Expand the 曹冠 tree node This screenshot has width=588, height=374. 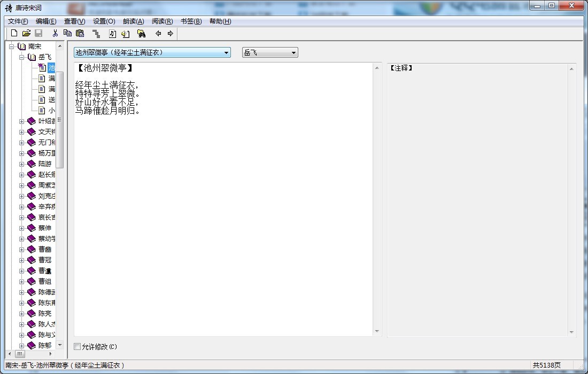point(22,260)
